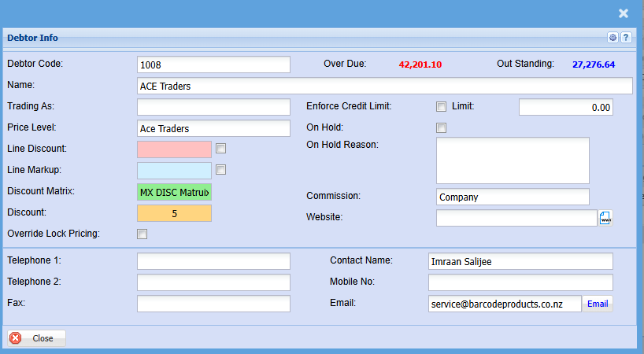Open the settings gear in Debtor Info header
This screenshot has width=644, height=354.
tap(613, 38)
